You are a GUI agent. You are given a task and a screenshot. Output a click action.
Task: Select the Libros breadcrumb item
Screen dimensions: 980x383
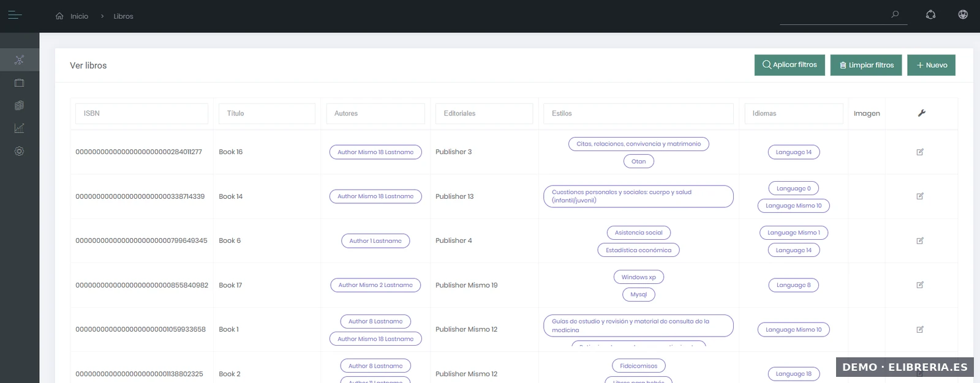click(x=123, y=17)
